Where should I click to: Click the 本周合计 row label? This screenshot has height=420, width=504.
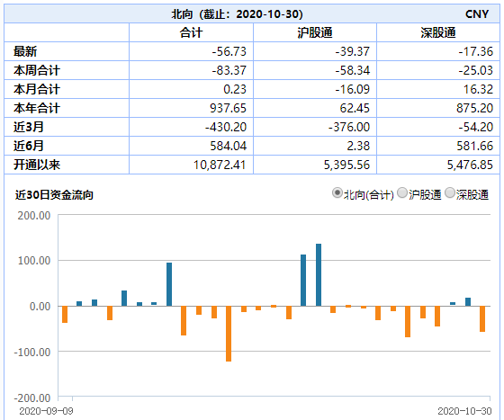pos(37,70)
